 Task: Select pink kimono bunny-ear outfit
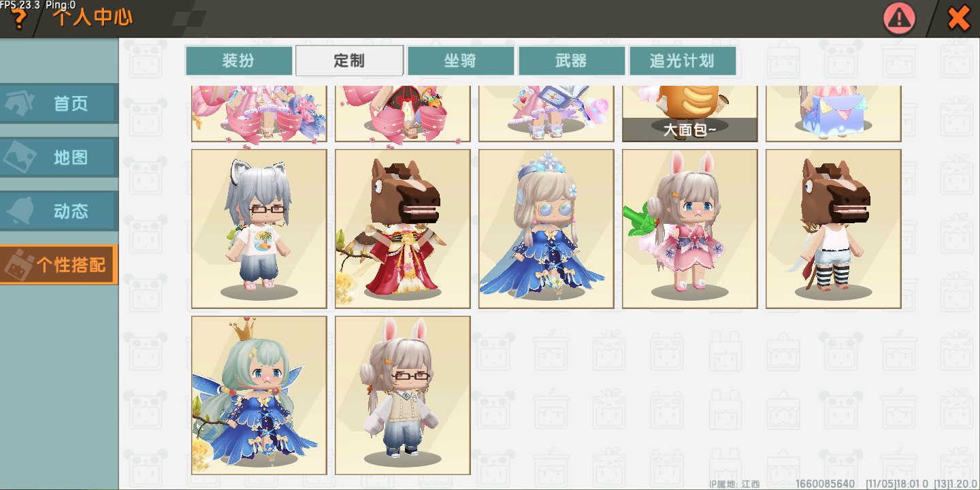[x=690, y=229]
